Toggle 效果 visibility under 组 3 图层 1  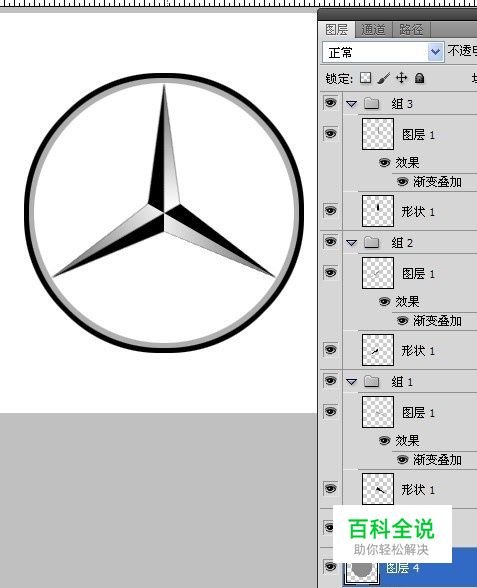[x=384, y=163]
